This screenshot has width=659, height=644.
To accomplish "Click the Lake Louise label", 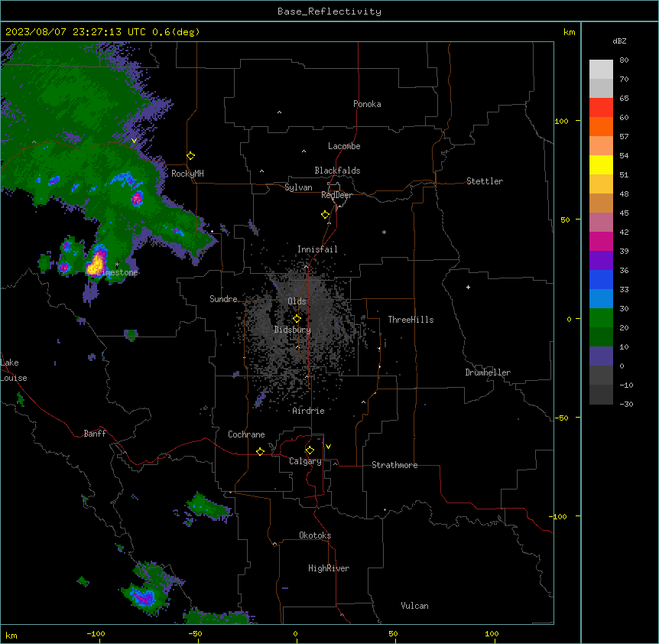I will pyautogui.click(x=14, y=370).
